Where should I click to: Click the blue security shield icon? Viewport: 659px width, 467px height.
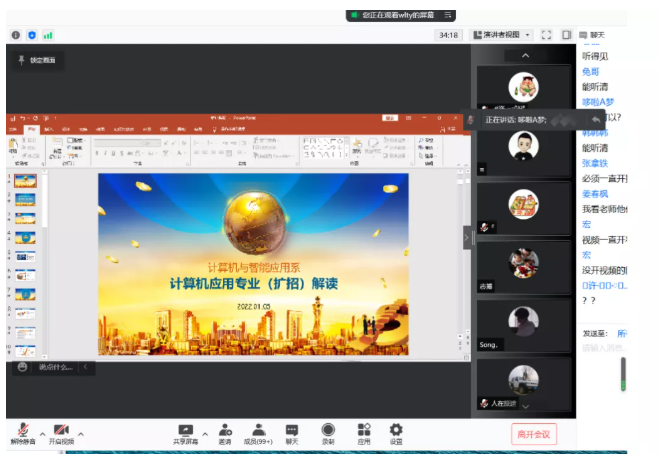click(32, 35)
